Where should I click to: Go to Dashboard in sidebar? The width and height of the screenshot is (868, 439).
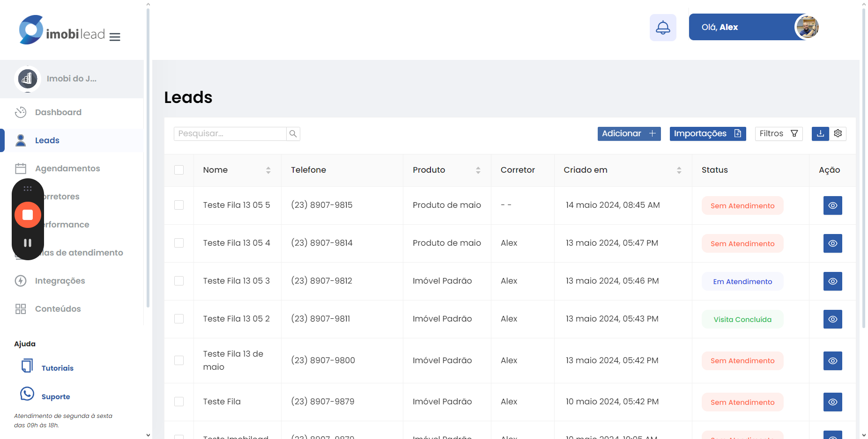(58, 112)
